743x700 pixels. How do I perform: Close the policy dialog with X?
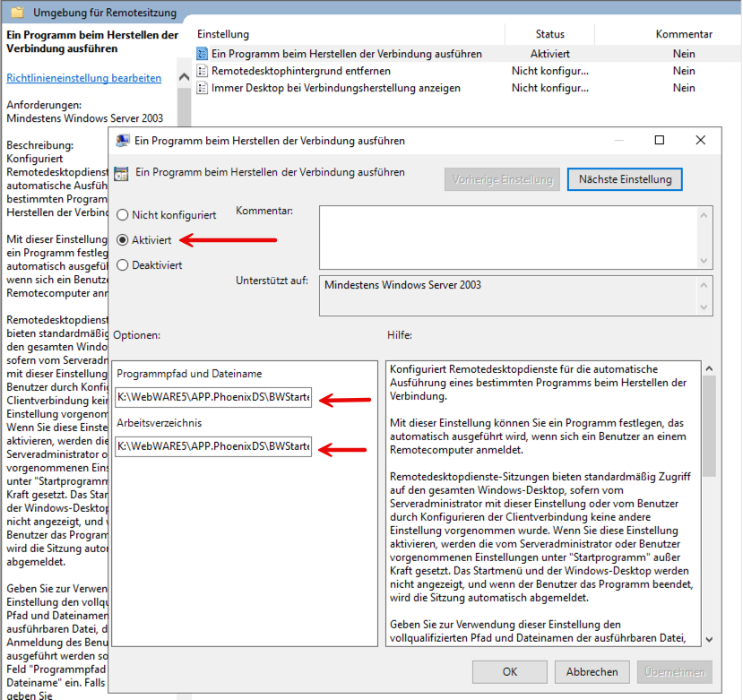coord(701,141)
